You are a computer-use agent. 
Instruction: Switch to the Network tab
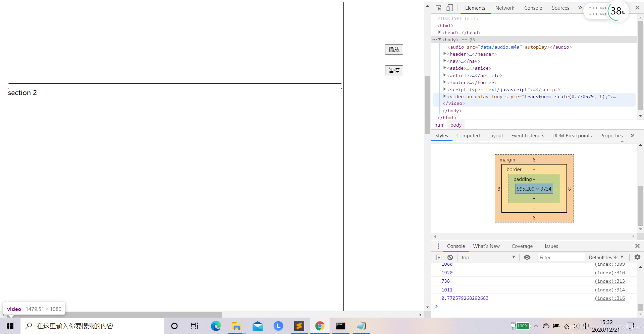click(x=504, y=8)
